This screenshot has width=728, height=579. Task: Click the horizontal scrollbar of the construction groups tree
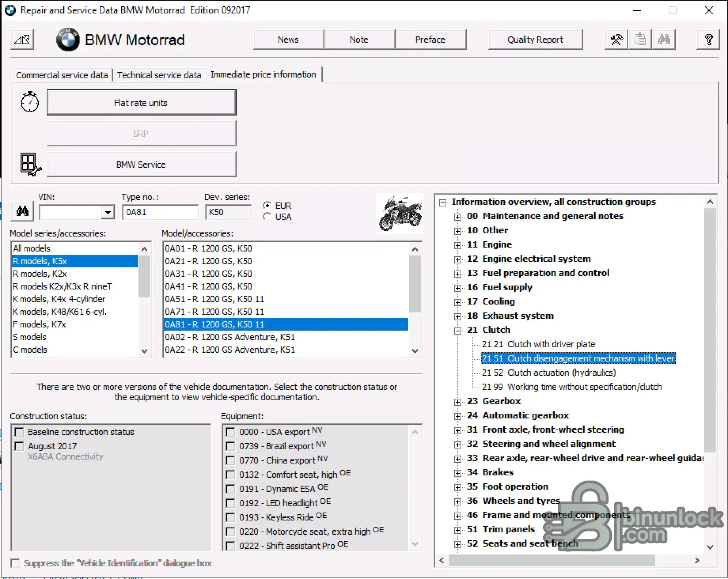[x=569, y=560]
